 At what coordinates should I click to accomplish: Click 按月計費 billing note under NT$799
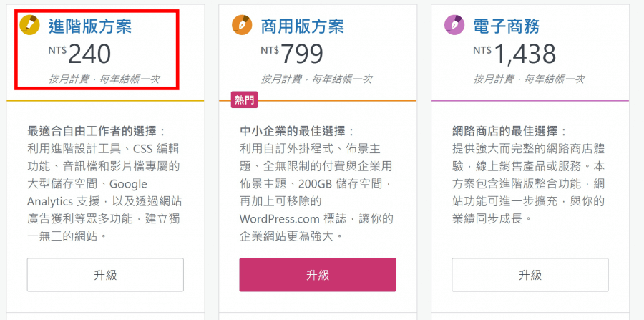click(x=317, y=79)
